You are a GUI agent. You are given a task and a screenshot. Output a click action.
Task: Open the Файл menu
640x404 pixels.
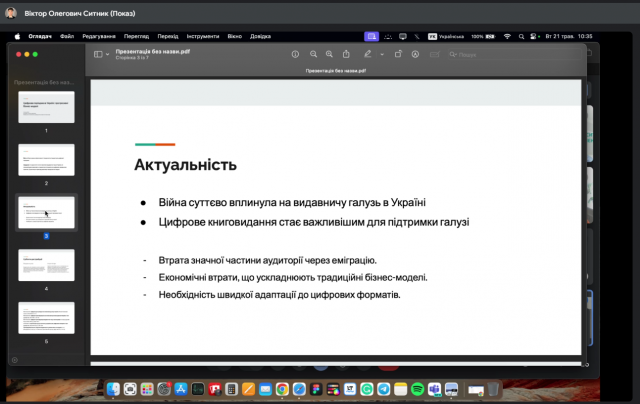67,36
